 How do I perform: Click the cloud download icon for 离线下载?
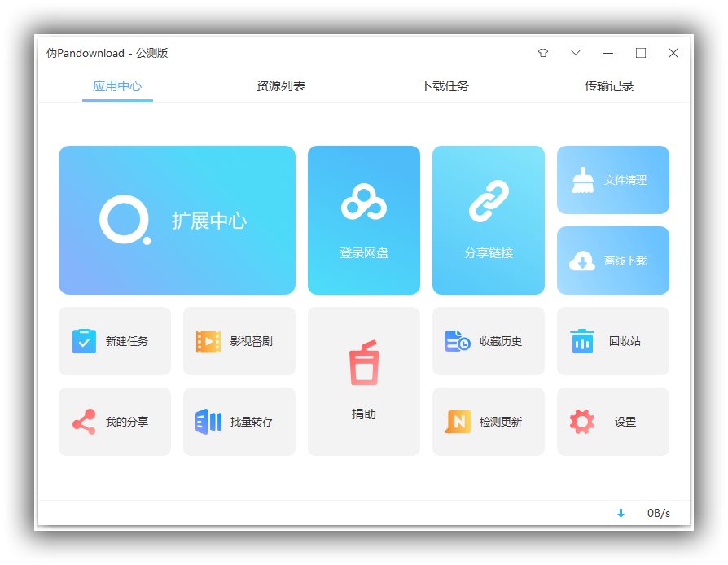[x=582, y=261]
